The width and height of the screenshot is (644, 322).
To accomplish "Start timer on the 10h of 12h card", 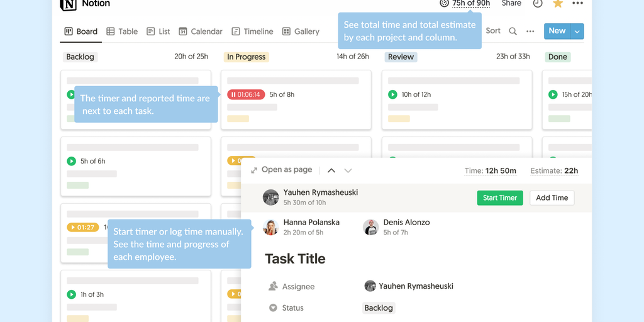I will (392, 94).
